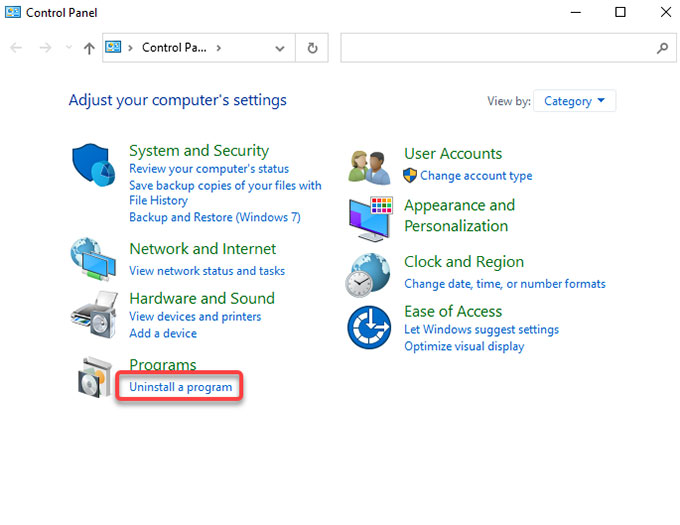Image resolution: width=680 pixels, height=525 pixels.
Task: Click the Forward arrow in navigation bar
Action: click(x=45, y=47)
